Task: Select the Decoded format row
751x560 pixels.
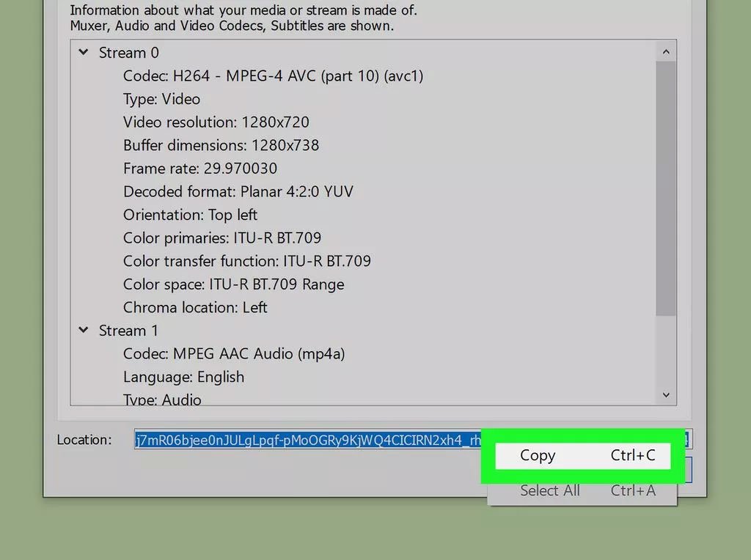Action: [238, 192]
